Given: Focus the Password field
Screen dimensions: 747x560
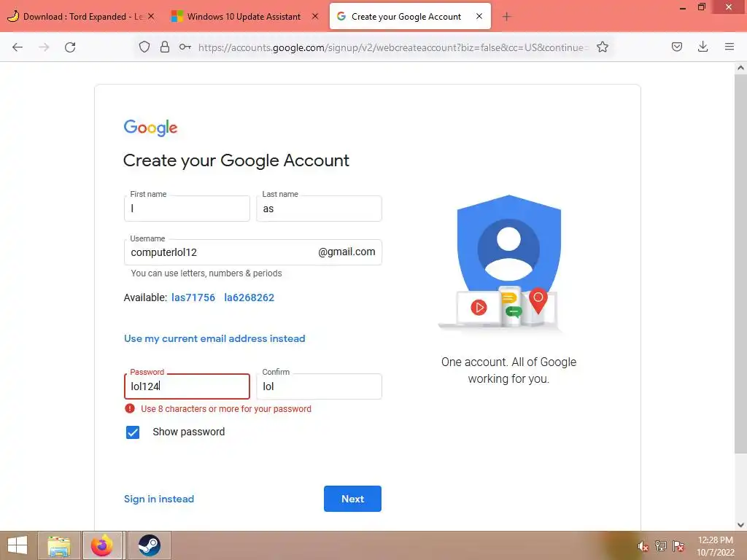Looking at the screenshot, I should click(x=187, y=386).
